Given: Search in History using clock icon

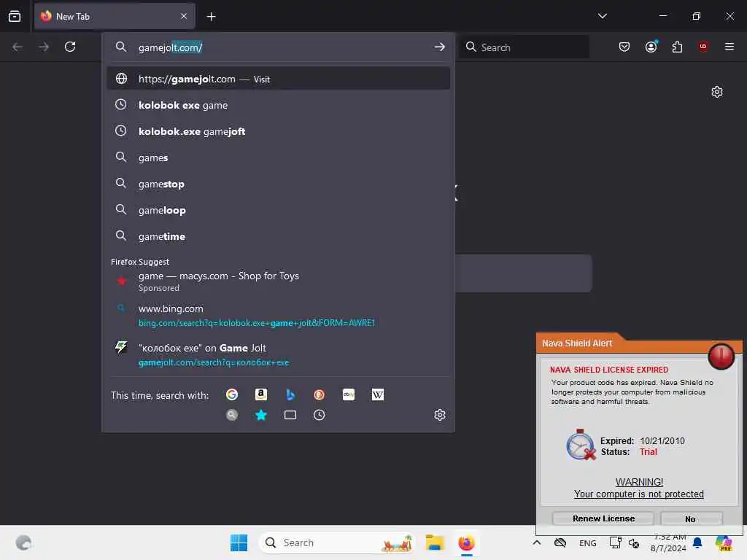Looking at the screenshot, I should (x=320, y=415).
